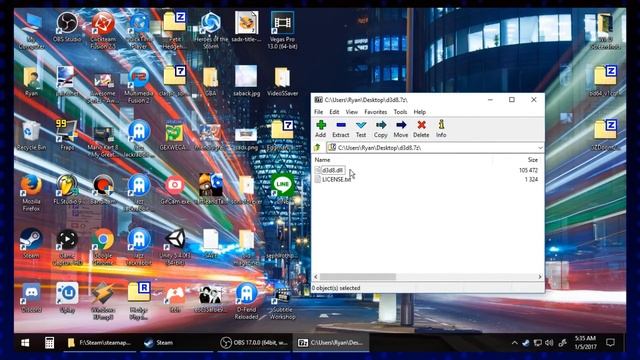The width and height of the screenshot is (640, 360).
Task: Switch to the Steam taskbar button
Action: tap(176, 342)
